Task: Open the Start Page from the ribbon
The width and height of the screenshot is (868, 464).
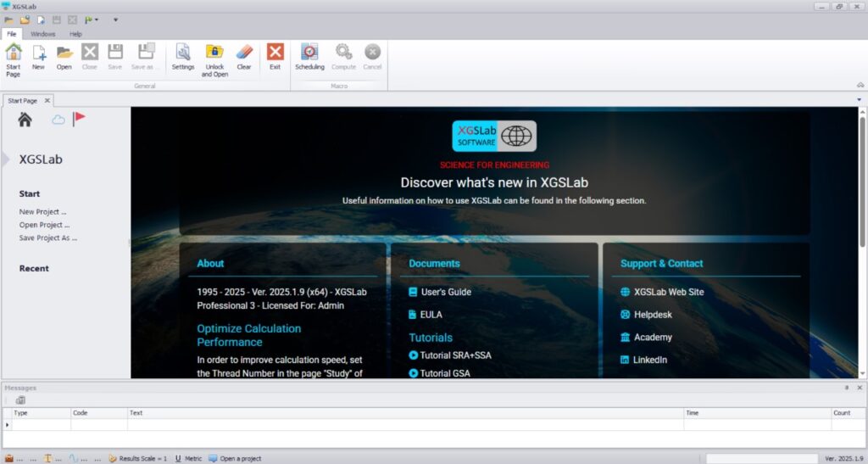Action: (14, 59)
